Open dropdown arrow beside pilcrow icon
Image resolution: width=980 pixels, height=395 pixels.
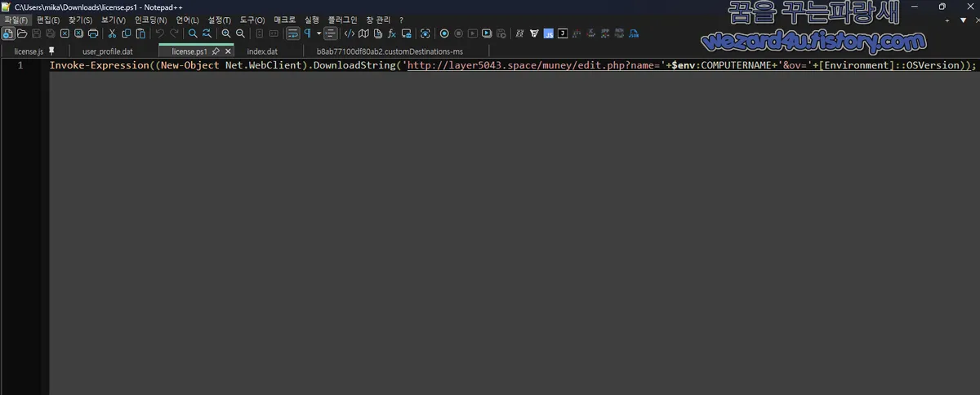pos(318,33)
